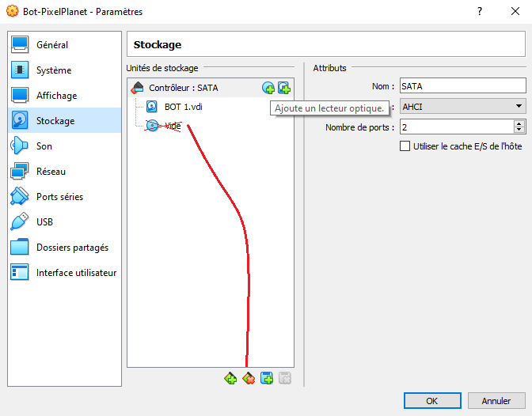Select the Contrôleur : SATA tree item
Image resolution: width=532 pixels, height=416 pixels.
coord(183,88)
